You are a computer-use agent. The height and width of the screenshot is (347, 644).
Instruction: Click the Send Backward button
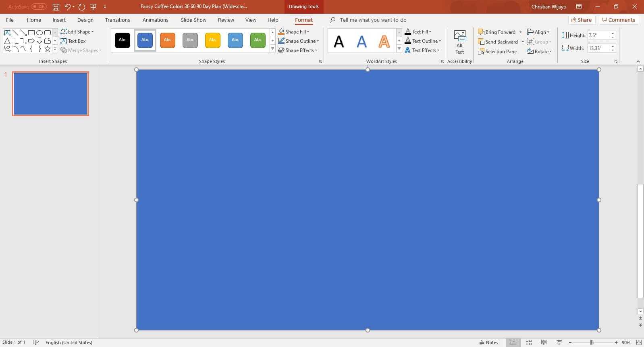[498, 42]
